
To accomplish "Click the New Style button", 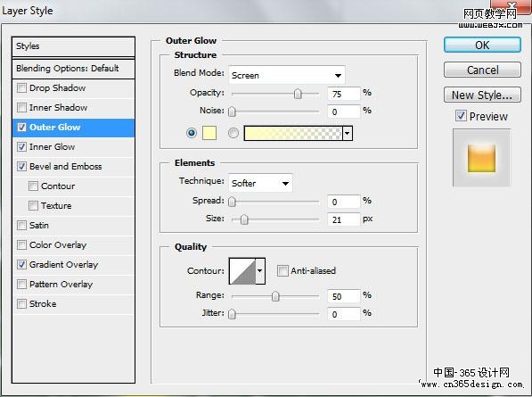I will click(482, 95).
